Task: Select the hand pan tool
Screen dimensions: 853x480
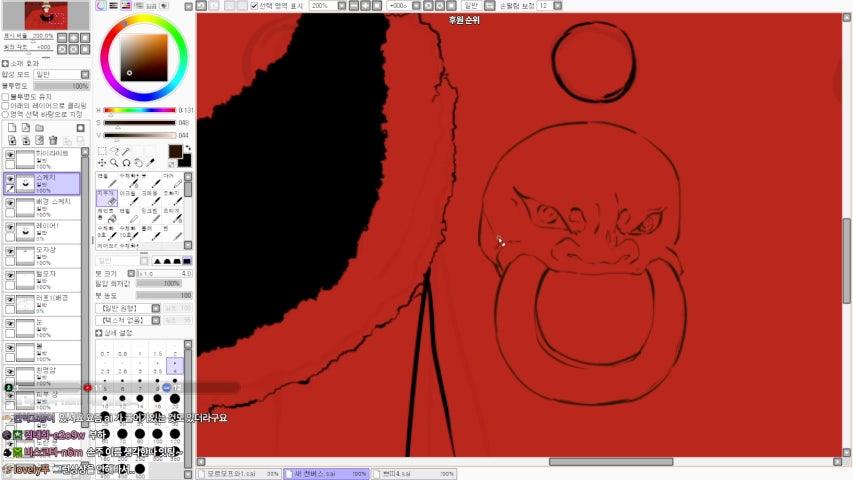Action: [138, 163]
